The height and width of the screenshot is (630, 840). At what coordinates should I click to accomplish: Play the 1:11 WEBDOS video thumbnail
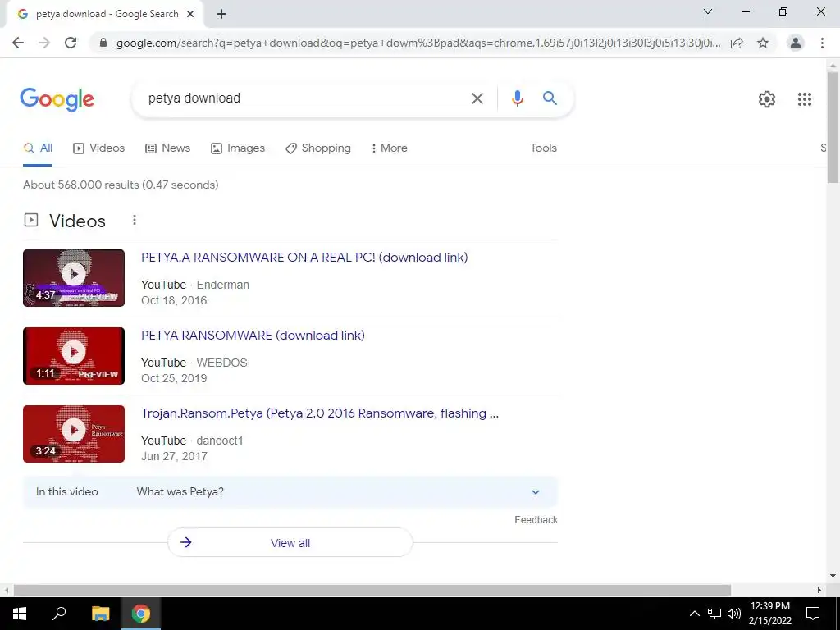(74, 356)
